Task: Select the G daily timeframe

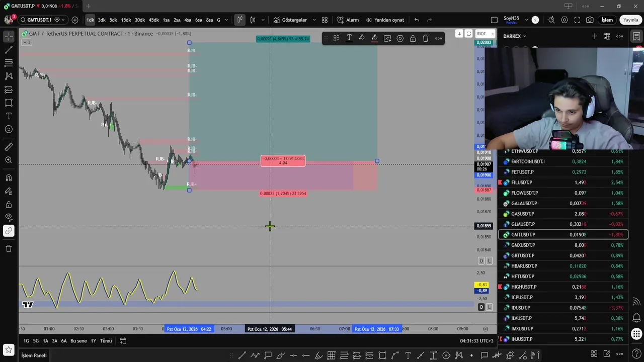Action: coord(218,20)
